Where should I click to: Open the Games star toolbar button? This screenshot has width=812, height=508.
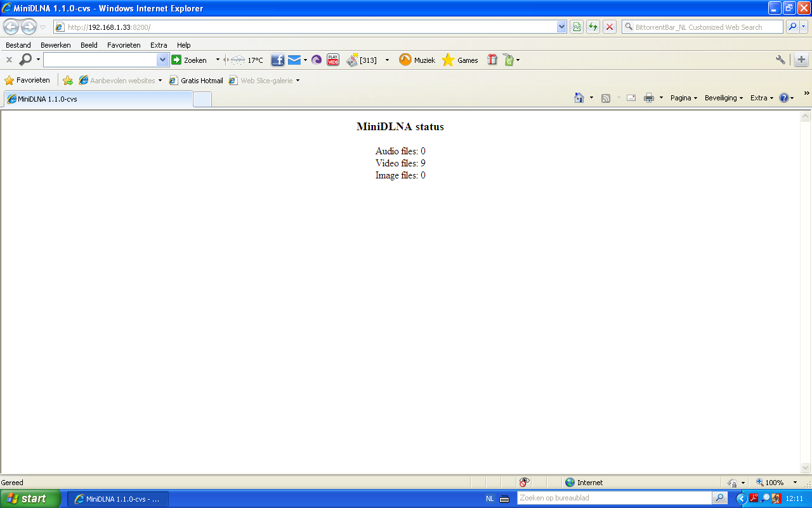(461, 60)
